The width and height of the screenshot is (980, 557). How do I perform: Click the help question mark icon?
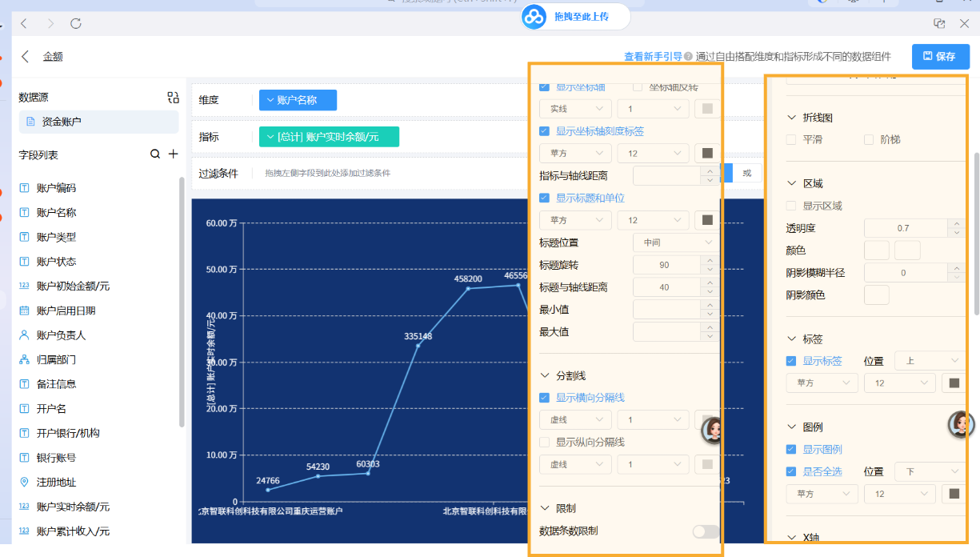(688, 57)
